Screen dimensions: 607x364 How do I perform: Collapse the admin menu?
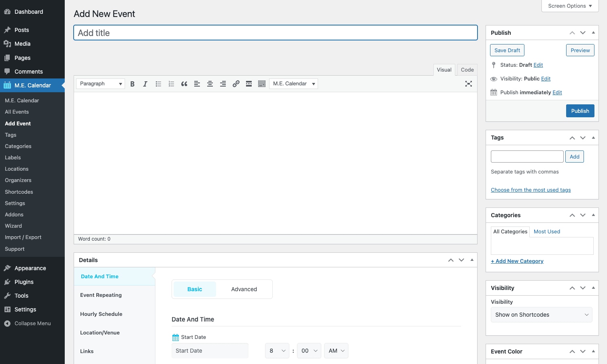(32, 323)
